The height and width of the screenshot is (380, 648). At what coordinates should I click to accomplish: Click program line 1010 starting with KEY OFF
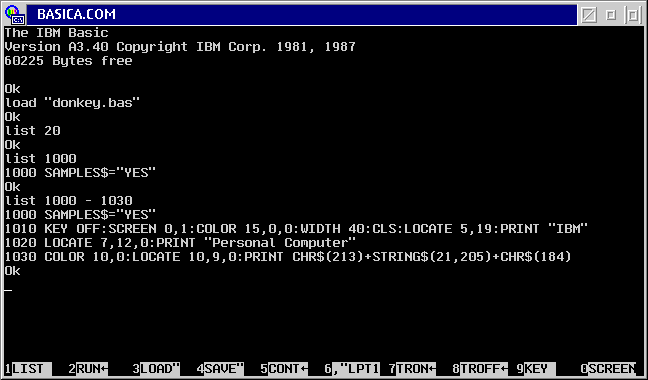tap(296, 229)
